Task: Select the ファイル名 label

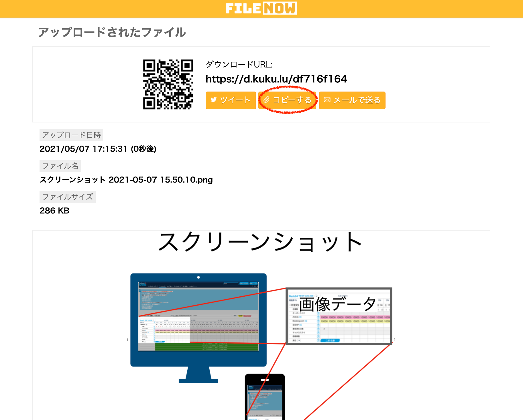Action: (60, 166)
